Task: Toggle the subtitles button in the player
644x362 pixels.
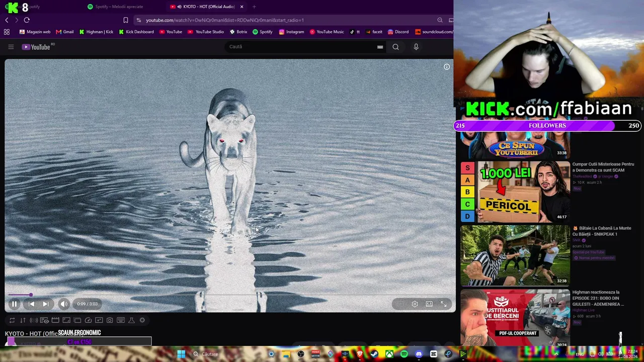Action: point(400,304)
